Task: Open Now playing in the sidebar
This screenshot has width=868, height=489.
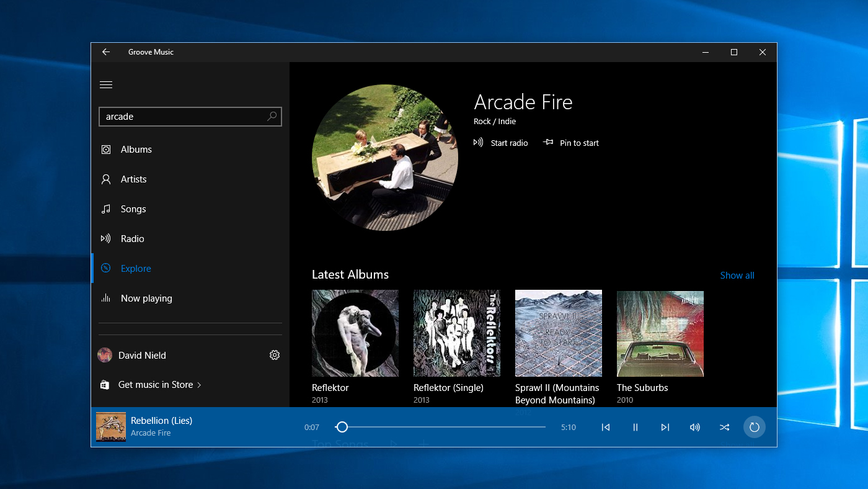Action: 190,298
